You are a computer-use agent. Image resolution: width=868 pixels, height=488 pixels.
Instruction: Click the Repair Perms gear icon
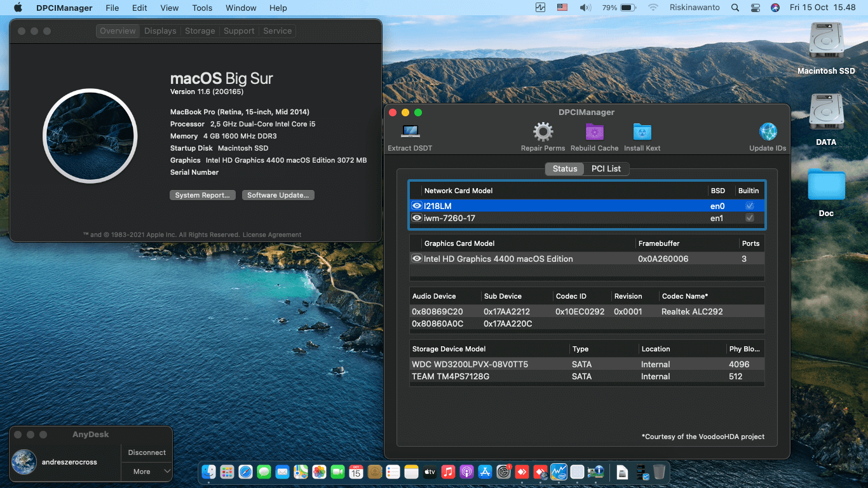coord(543,132)
